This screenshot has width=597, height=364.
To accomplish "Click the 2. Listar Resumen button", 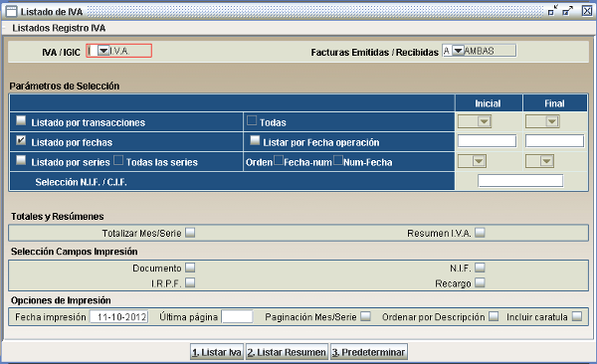I will [x=287, y=352].
